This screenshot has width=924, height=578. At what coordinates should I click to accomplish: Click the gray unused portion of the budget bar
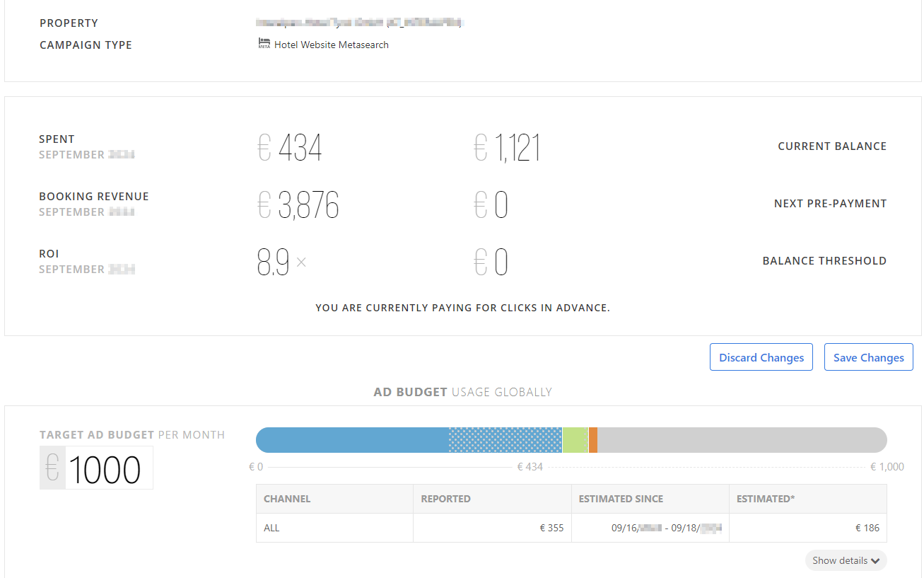741,440
